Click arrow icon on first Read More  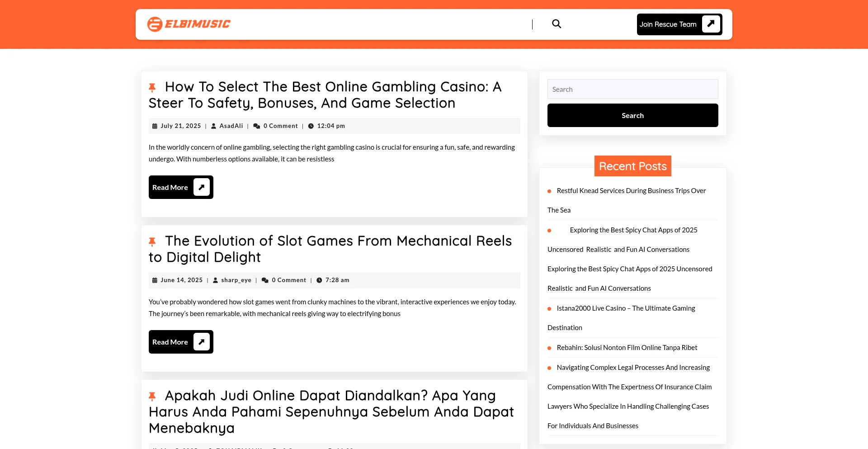202,187
